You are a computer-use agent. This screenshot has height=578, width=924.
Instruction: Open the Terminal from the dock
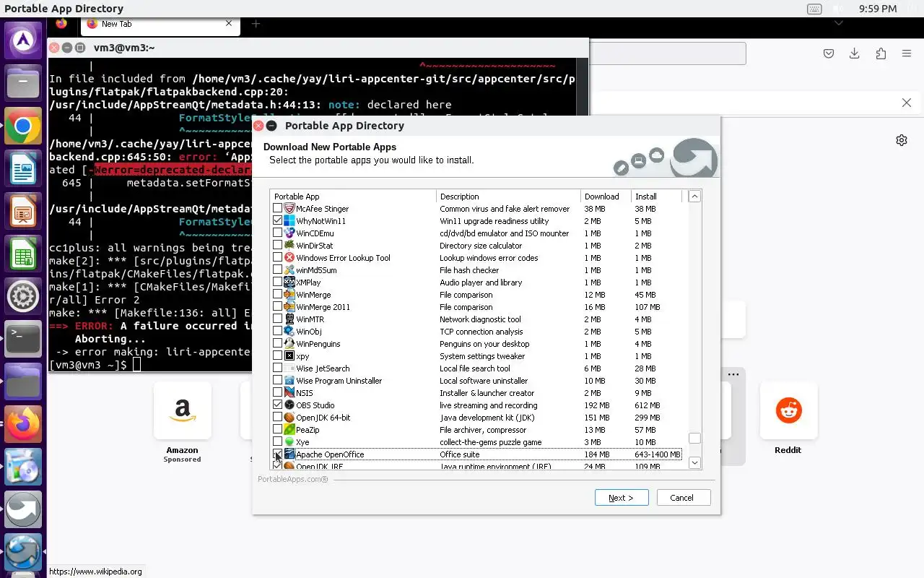(23, 340)
